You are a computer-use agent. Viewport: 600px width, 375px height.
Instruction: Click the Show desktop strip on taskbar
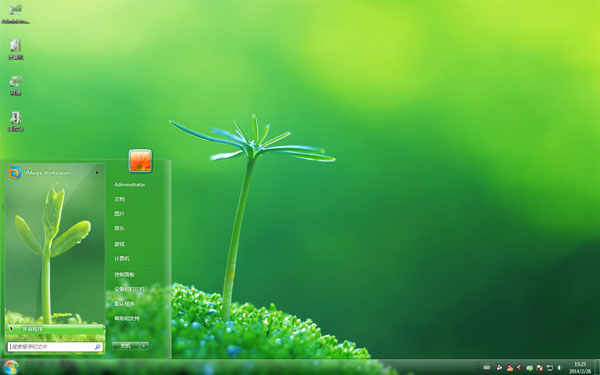597,367
